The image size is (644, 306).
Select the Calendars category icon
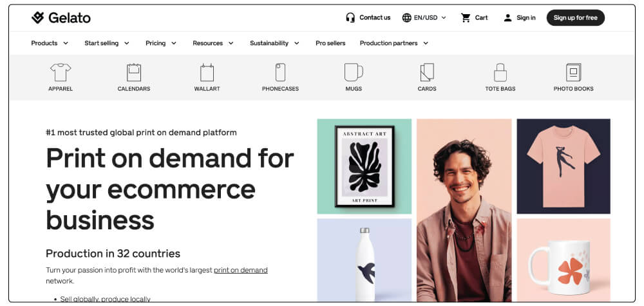click(x=134, y=72)
